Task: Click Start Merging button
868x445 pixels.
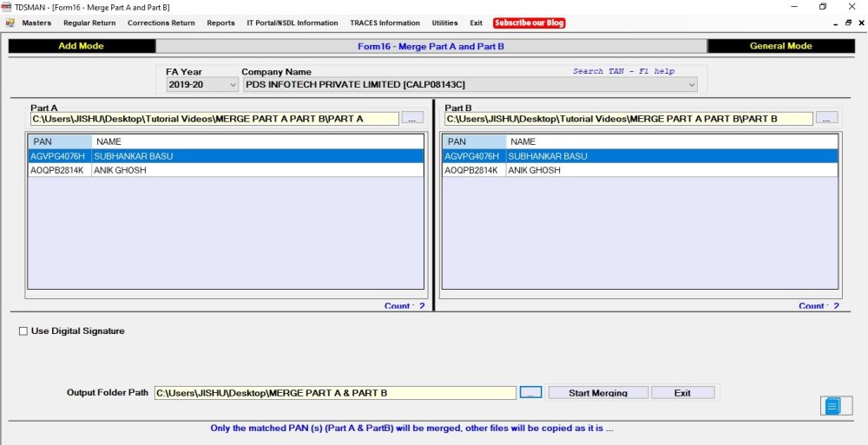Action: point(598,392)
